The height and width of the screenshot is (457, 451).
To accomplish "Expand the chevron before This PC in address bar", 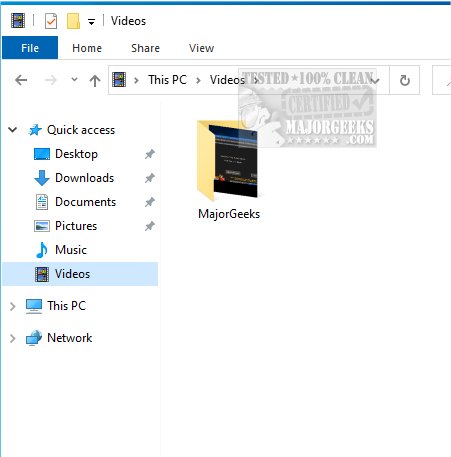I will click(x=136, y=80).
